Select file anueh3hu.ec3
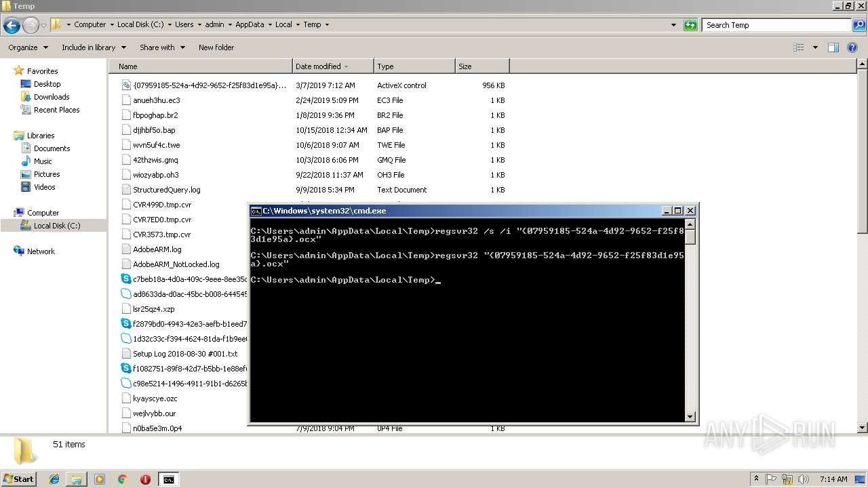 (157, 100)
